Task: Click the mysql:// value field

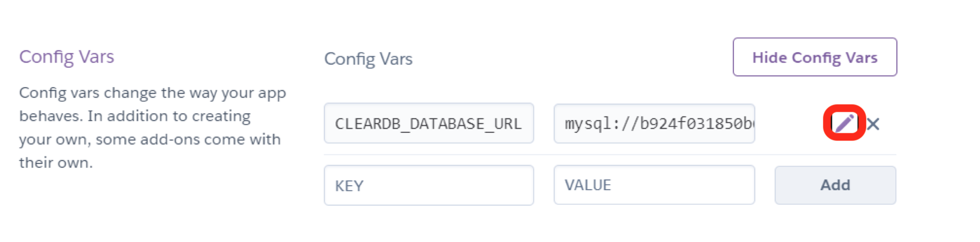Action: click(654, 124)
